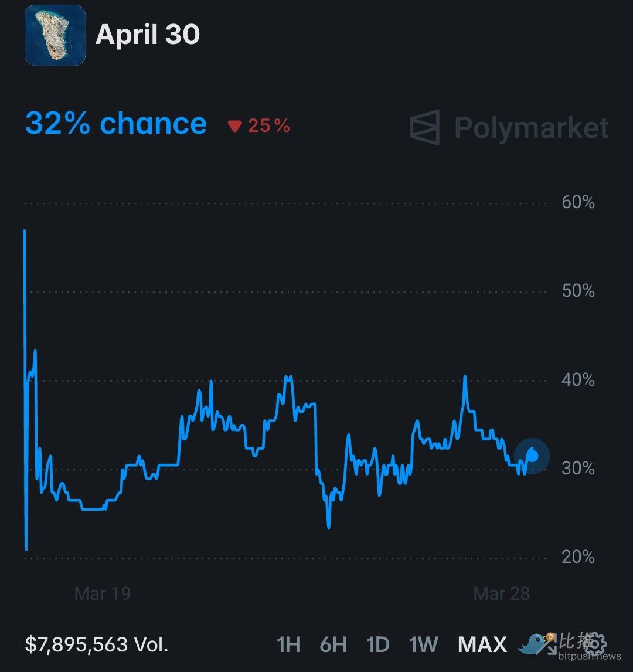Image resolution: width=633 pixels, height=672 pixels.
Task: Click the Polymarket wordmark text
Action: tap(532, 128)
